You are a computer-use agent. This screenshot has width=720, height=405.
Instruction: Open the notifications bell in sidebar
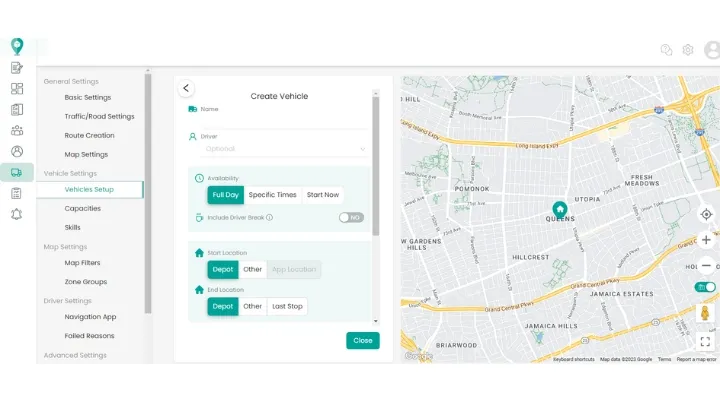tap(17, 214)
